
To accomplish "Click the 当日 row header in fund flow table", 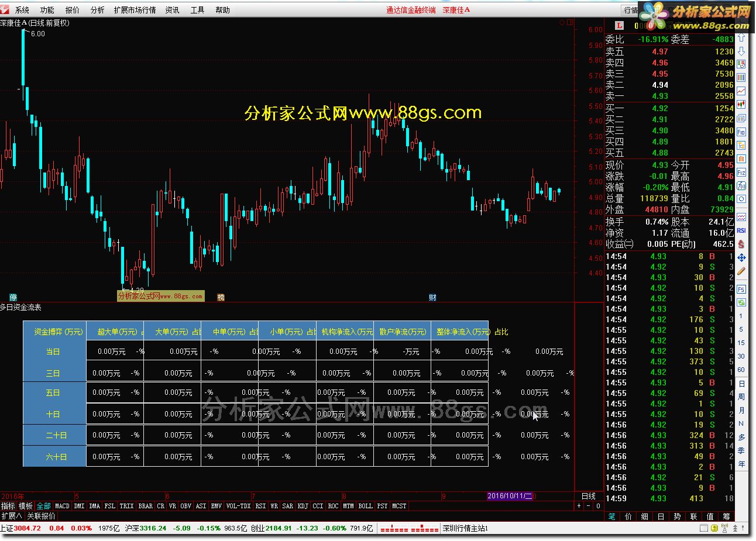I will [53, 352].
